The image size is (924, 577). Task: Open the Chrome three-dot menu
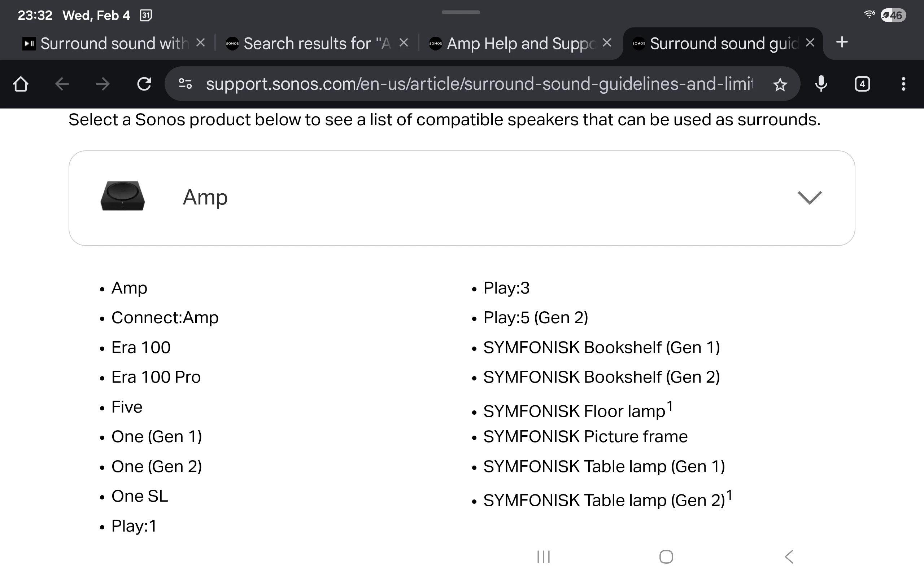903,84
